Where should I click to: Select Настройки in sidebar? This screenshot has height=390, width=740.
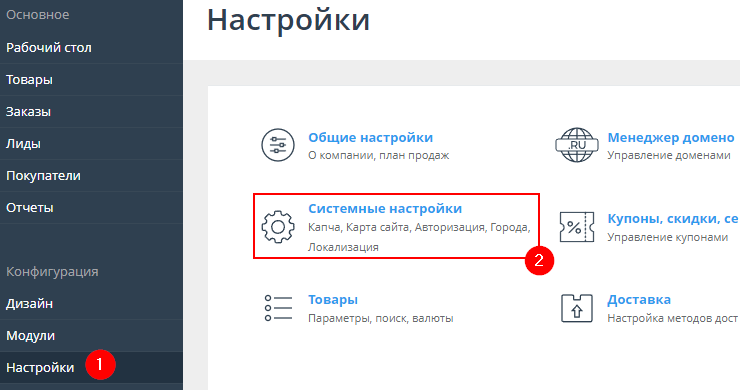[91, 367]
